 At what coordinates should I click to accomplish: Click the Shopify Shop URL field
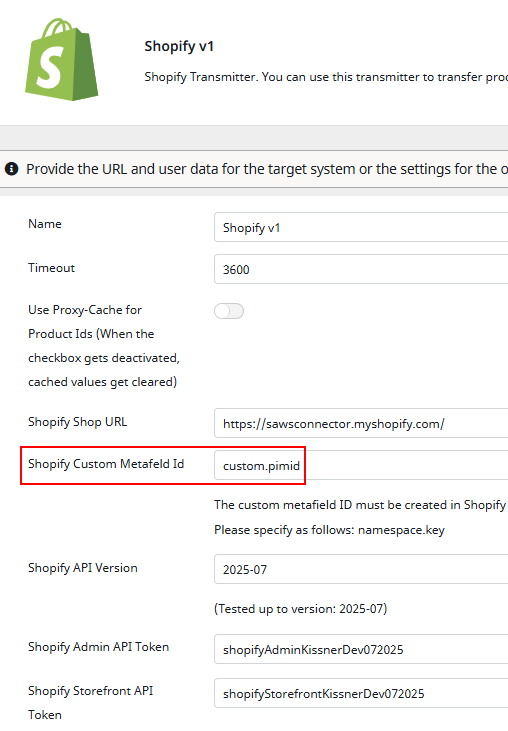(x=361, y=423)
